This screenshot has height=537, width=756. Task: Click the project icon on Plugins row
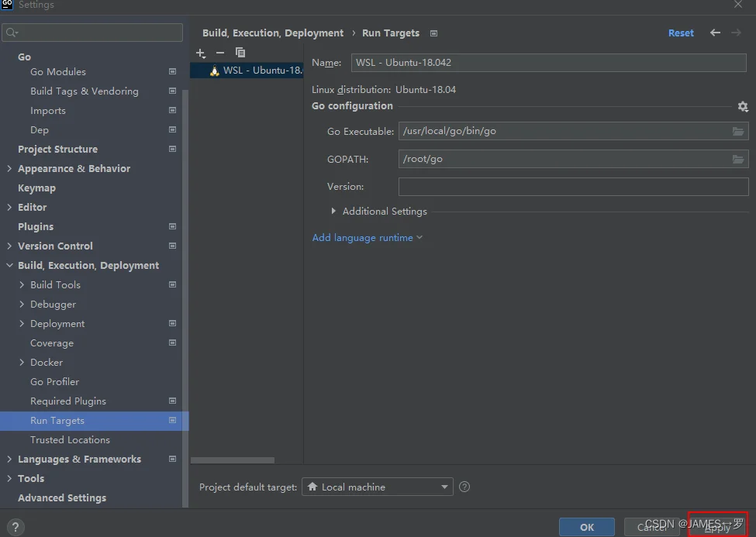coord(172,226)
